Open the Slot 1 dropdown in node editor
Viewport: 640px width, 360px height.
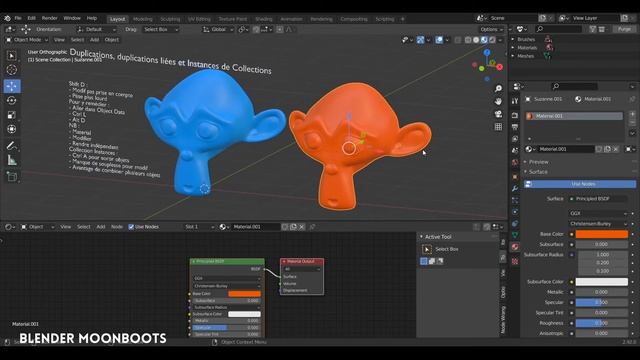(x=199, y=227)
